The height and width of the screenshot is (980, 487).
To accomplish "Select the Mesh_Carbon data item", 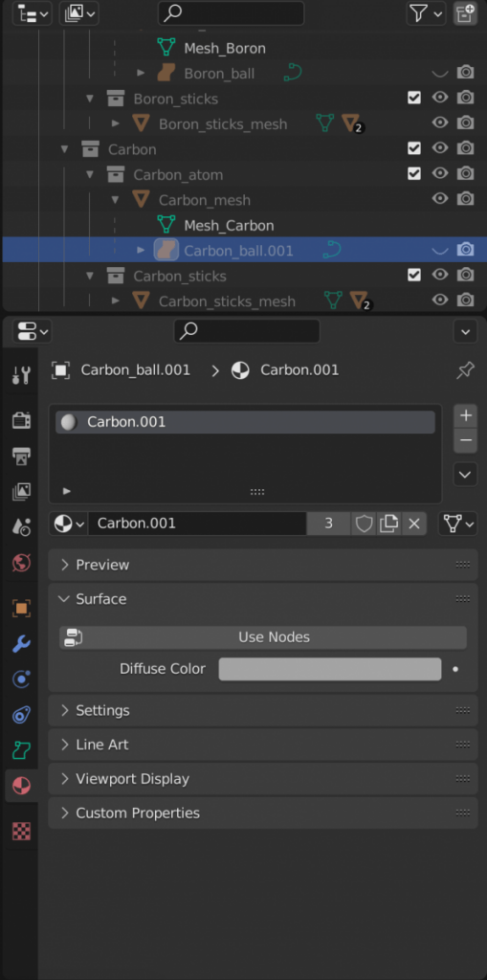I will 229,225.
